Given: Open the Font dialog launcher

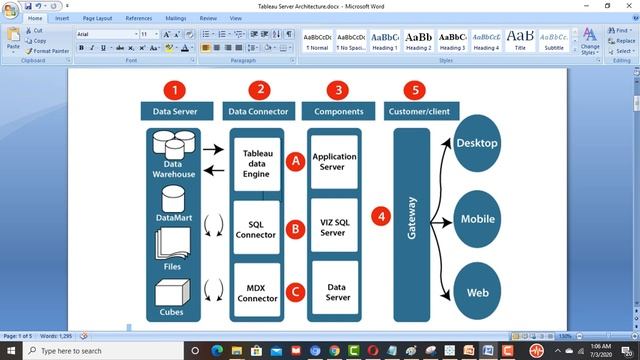Looking at the screenshot, I should click(x=192, y=60).
